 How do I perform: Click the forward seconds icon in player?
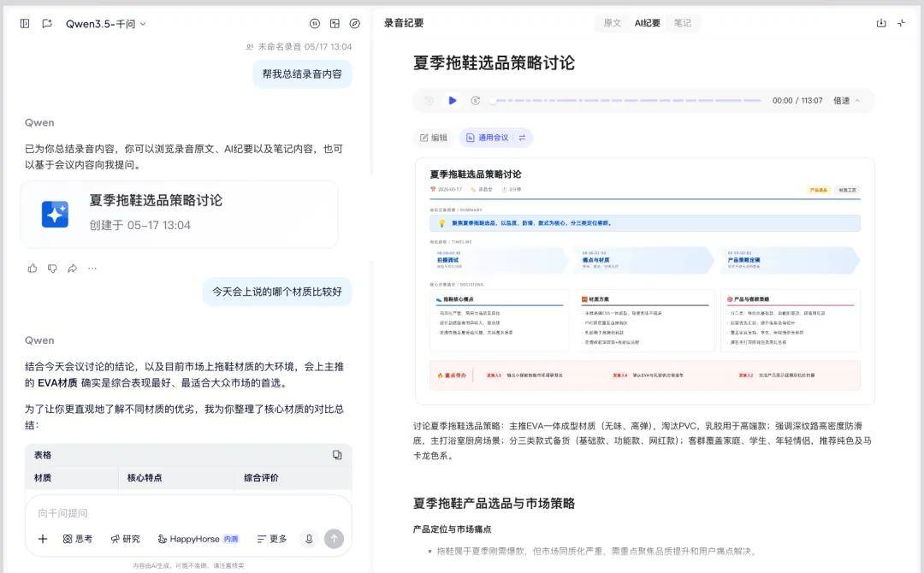pyautogui.click(x=476, y=101)
